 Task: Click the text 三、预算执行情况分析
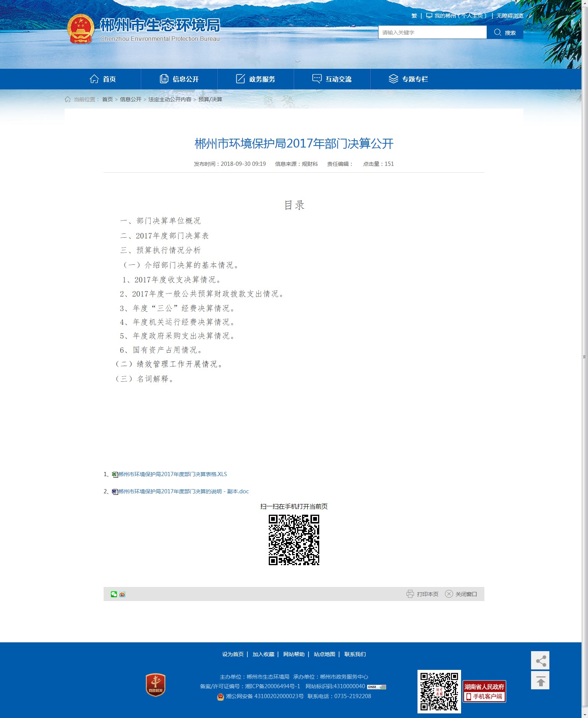click(x=160, y=250)
